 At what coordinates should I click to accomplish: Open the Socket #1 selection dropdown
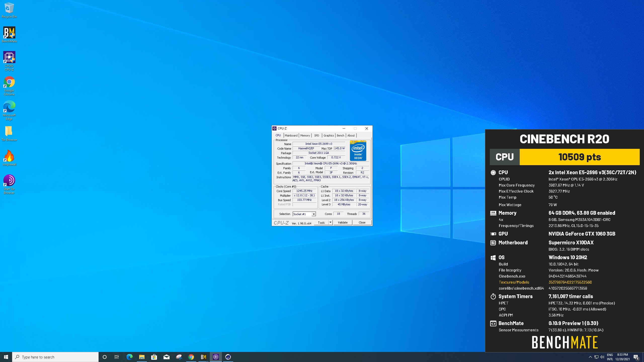click(x=304, y=214)
